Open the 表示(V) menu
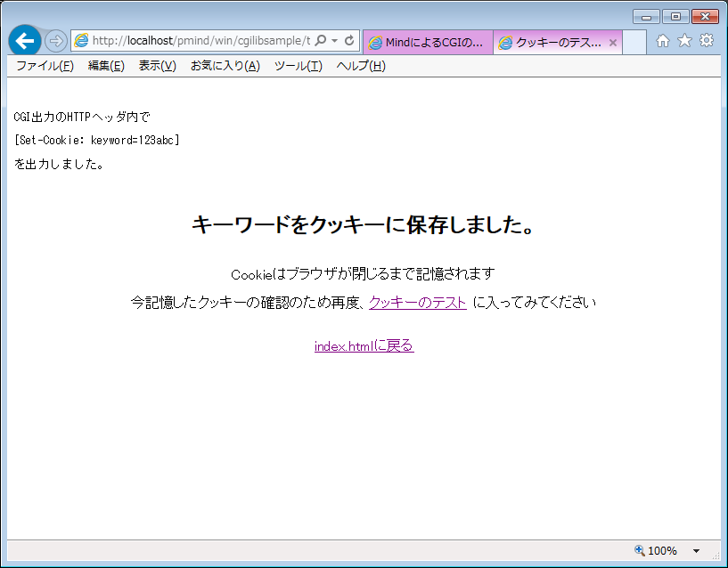The width and height of the screenshot is (728, 568). click(158, 66)
